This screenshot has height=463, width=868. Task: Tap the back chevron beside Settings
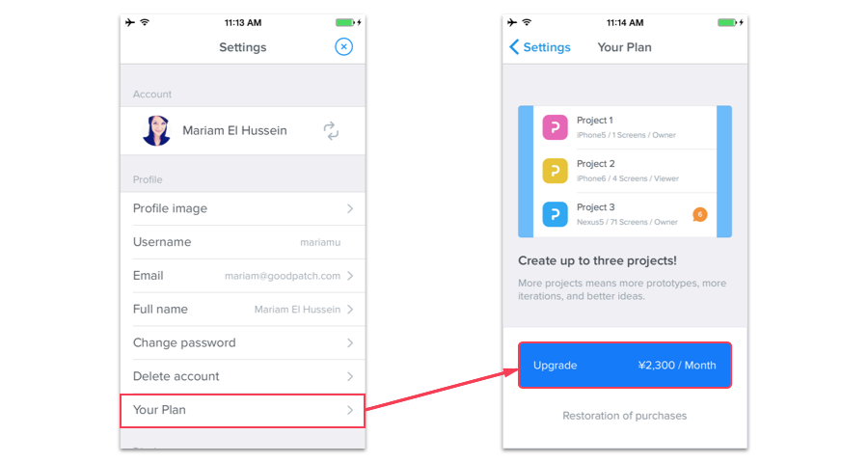coord(514,47)
